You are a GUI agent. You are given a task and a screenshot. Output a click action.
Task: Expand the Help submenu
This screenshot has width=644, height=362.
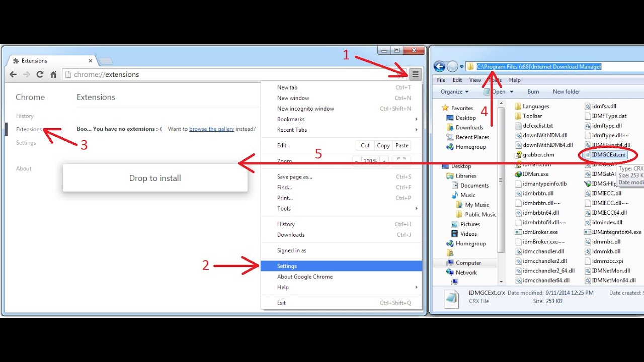[341, 287]
